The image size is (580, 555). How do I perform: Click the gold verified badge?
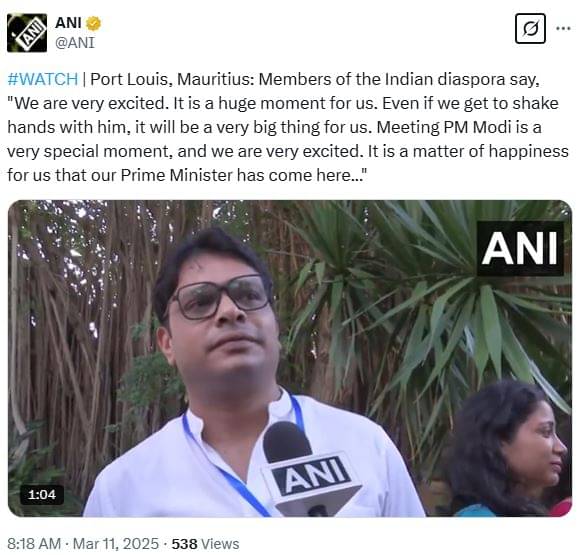93,24
